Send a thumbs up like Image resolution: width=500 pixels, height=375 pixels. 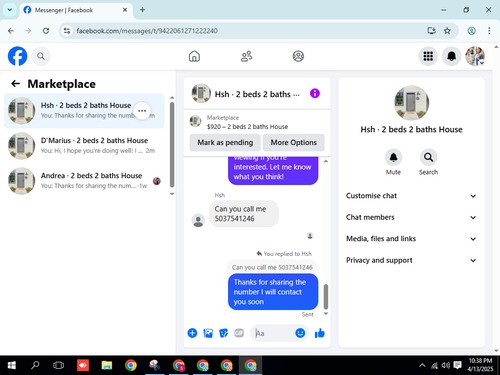[x=320, y=333]
